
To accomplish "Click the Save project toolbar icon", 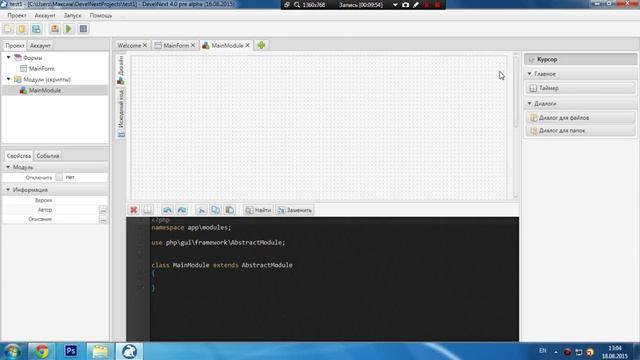I will pyautogui.click(x=36, y=29).
